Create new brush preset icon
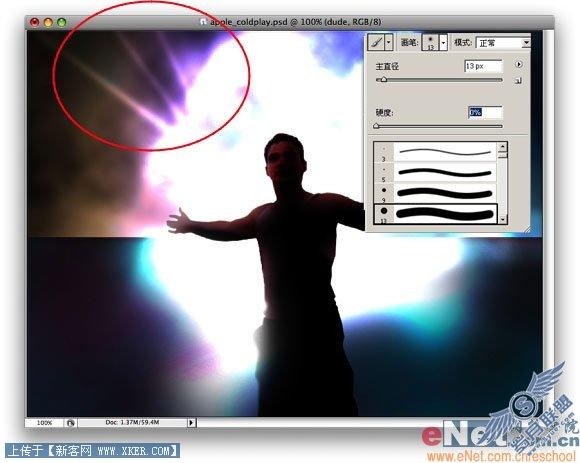 tap(518, 81)
